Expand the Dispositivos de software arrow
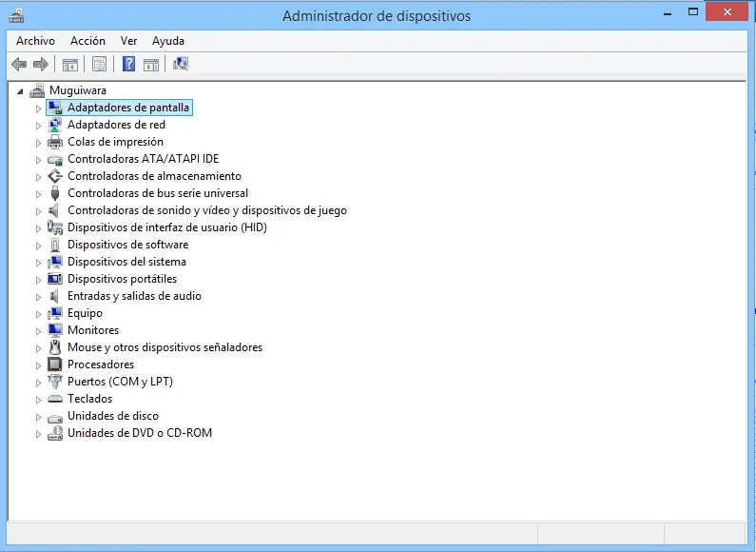 [38, 246]
